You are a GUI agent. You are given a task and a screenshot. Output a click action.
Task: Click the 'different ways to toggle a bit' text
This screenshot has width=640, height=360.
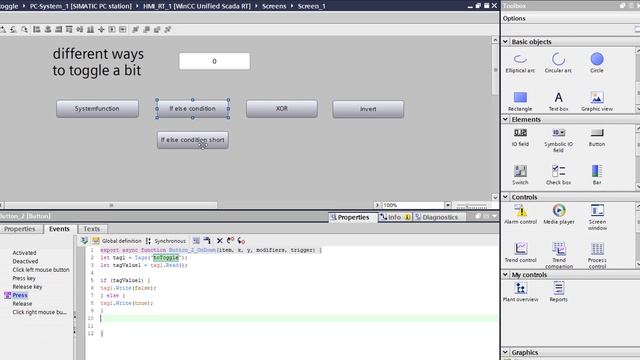tap(98, 62)
